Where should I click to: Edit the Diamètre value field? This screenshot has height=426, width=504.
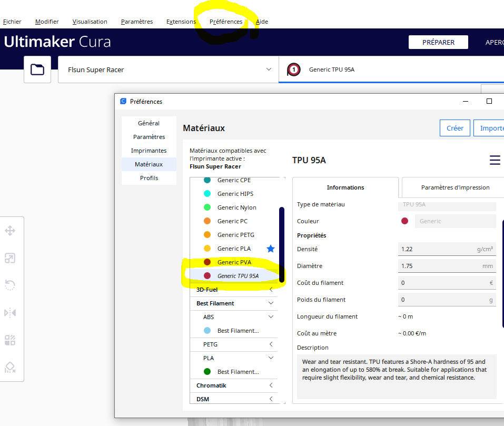point(447,266)
